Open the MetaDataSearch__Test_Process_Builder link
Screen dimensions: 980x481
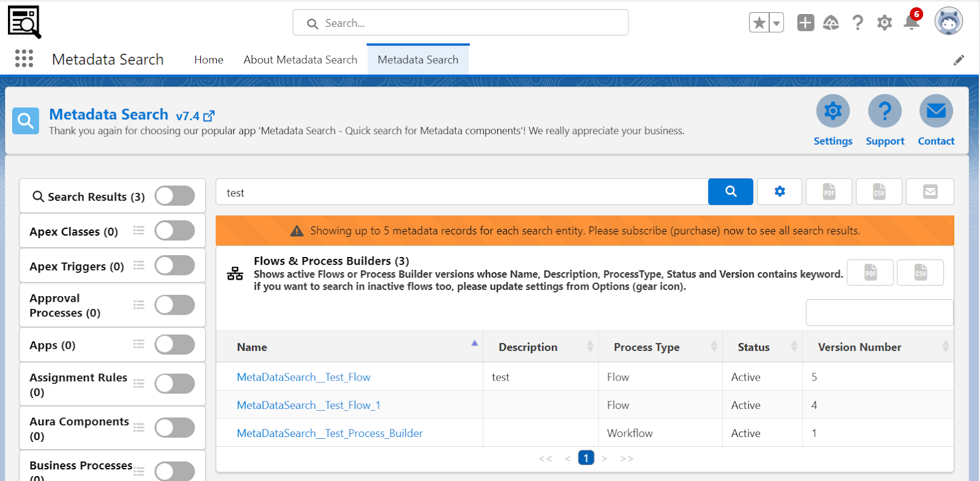pyautogui.click(x=330, y=433)
